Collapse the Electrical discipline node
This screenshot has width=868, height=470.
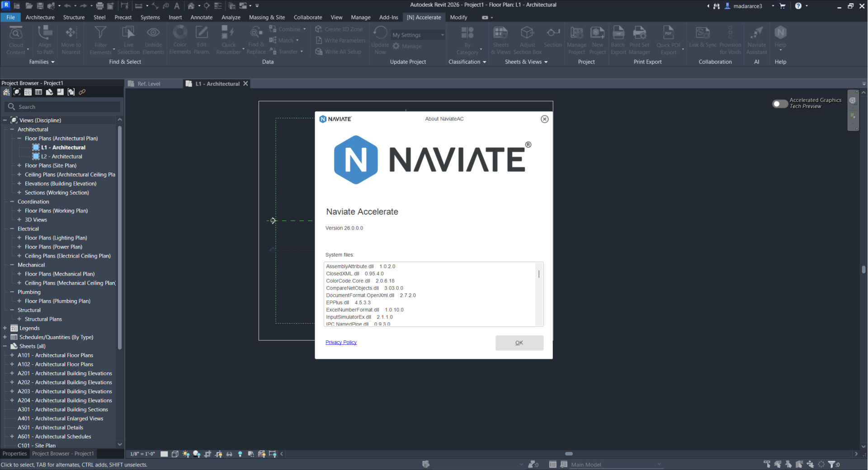[x=12, y=229]
